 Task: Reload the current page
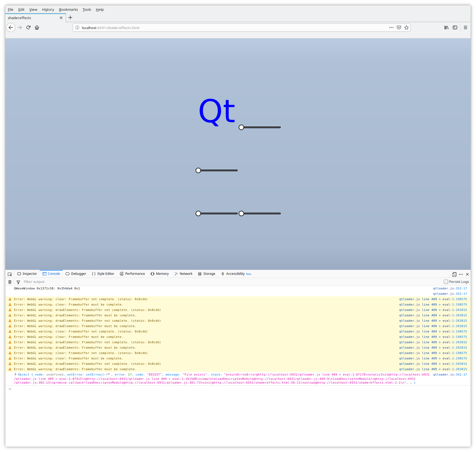(x=28, y=27)
